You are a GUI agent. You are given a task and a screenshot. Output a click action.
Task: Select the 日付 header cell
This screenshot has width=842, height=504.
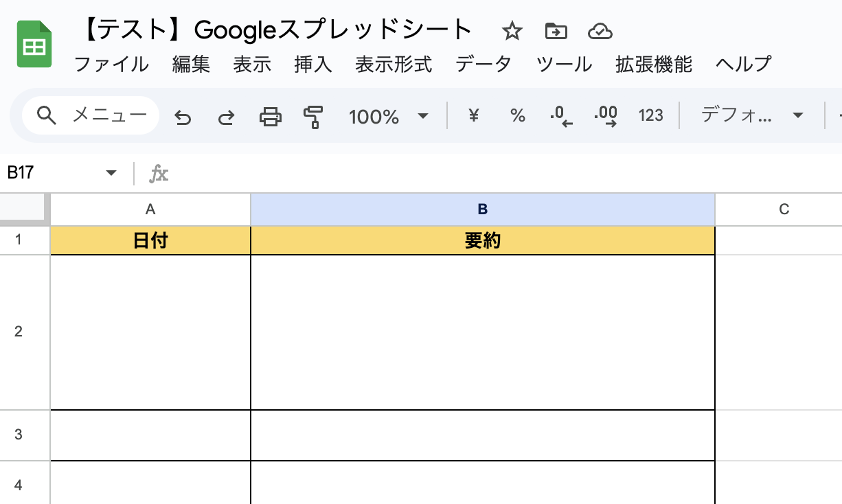tap(150, 240)
